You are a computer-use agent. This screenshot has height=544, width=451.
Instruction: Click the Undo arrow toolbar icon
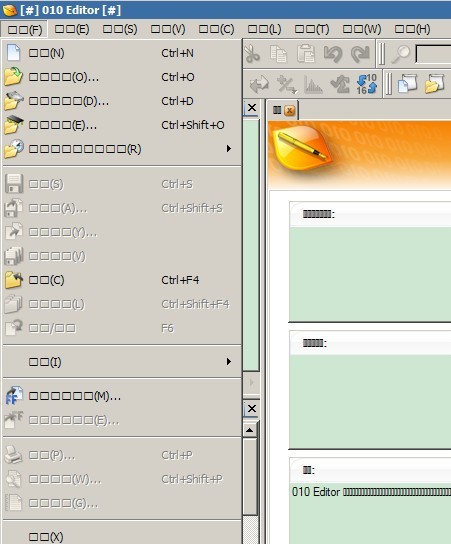[x=333, y=54]
